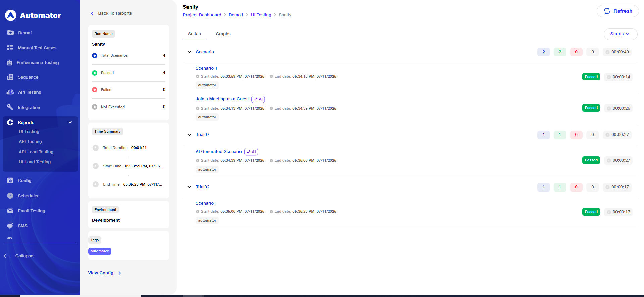Screen dimensions: 644x297
Task: Select the Total Scenarios radio indicator
Action: [x=95, y=56]
